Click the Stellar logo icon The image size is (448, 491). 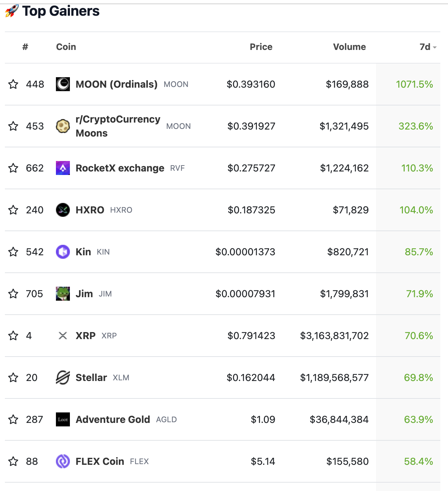63,378
